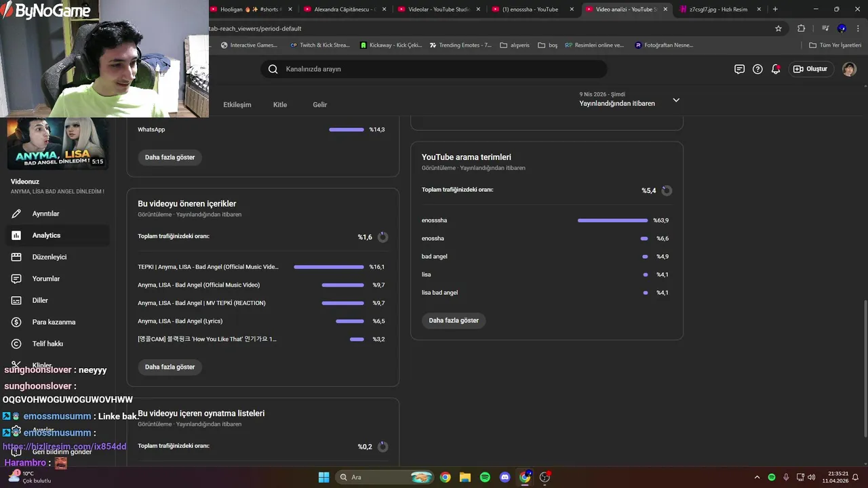The image size is (868, 488).
Task: Click the progress circle beside %0,2
Action: (382, 447)
